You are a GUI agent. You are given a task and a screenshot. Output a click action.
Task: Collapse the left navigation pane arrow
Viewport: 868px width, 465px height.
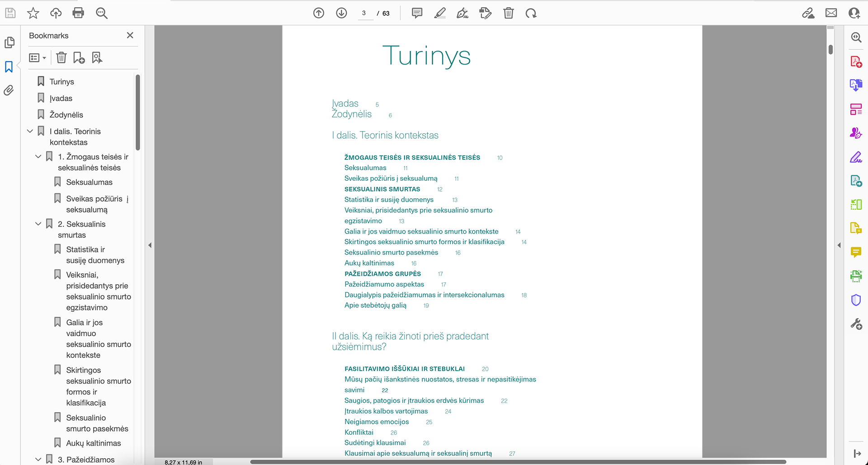pos(150,245)
